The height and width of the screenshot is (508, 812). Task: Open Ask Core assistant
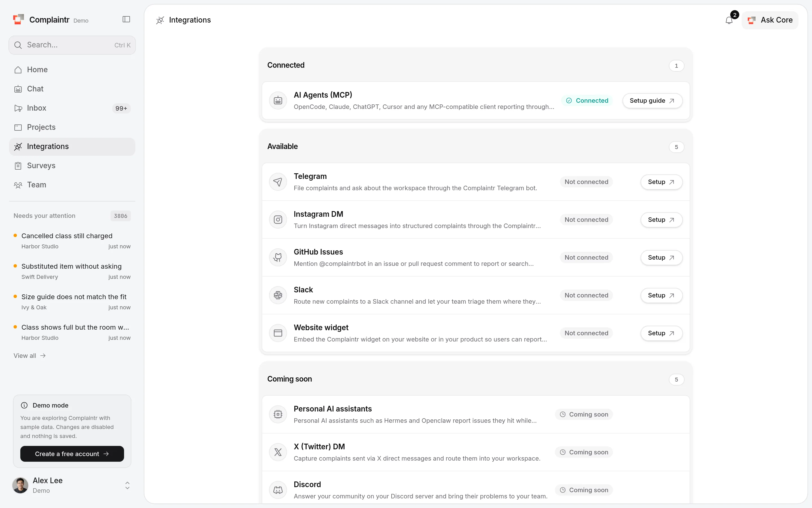770,20
